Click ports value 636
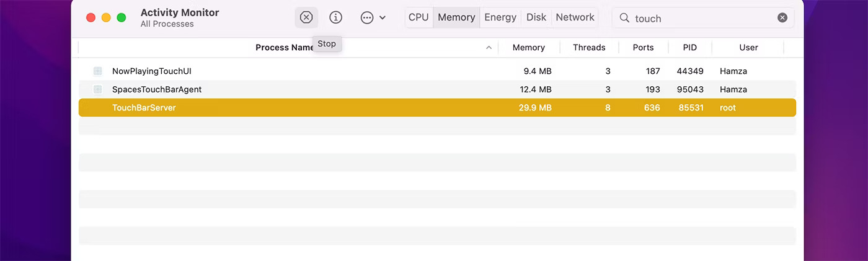This screenshot has width=868, height=261. click(652, 107)
